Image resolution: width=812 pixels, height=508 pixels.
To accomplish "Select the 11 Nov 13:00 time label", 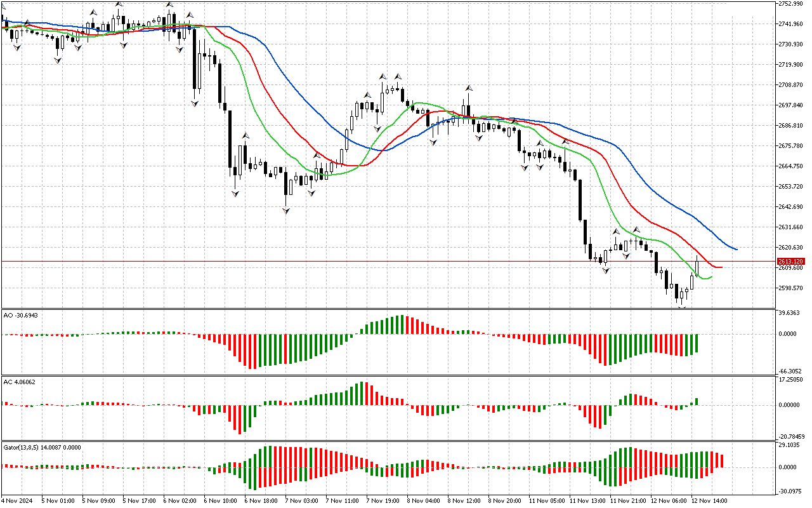I will pyautogui.click(x=587, y=500).
